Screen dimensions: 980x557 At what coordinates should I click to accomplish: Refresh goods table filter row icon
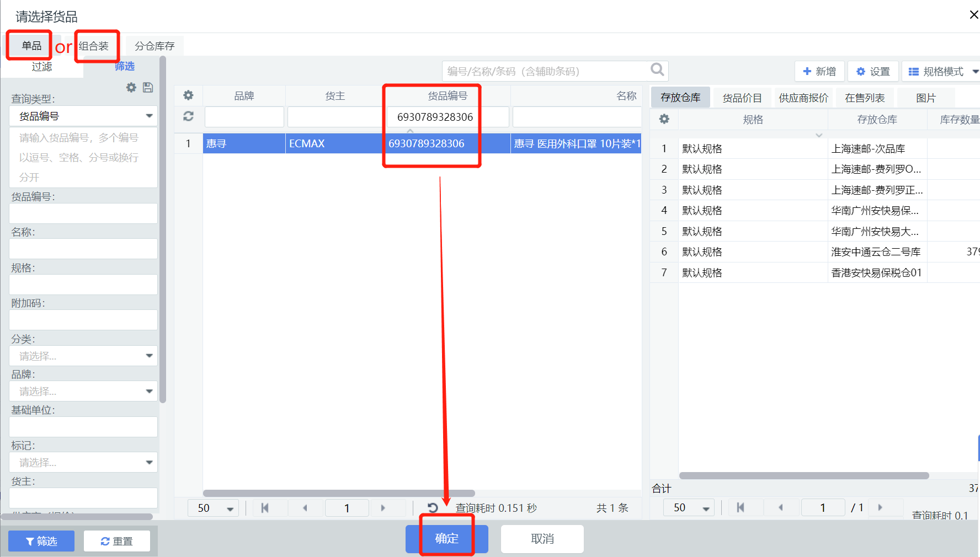[x=189, y=116]
